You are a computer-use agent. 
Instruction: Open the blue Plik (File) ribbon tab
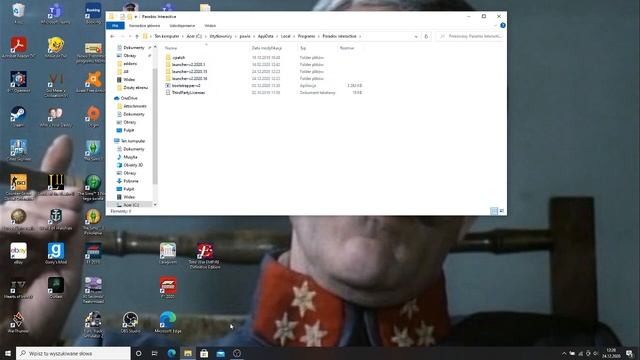click(x=115, y=25)
